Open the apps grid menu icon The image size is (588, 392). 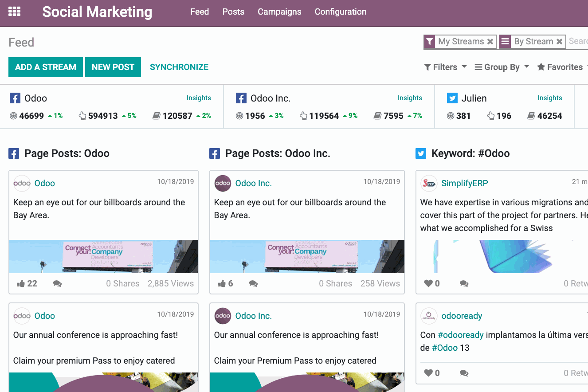[15, 12]
